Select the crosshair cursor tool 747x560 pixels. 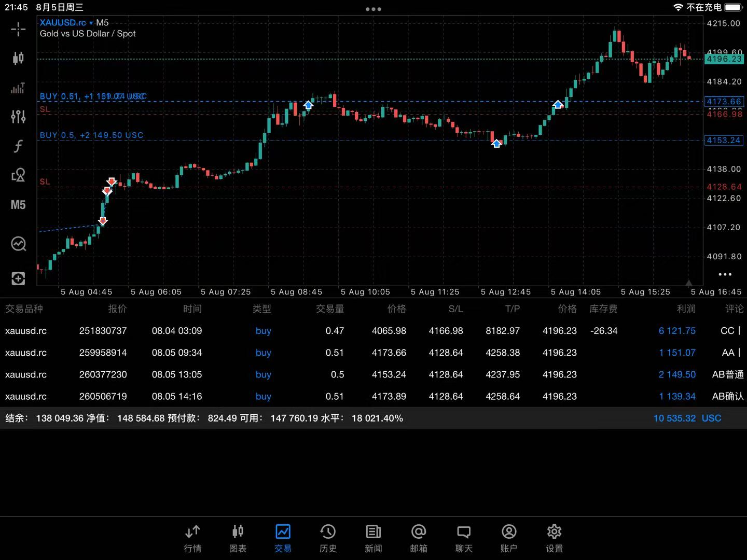(18, 29)
